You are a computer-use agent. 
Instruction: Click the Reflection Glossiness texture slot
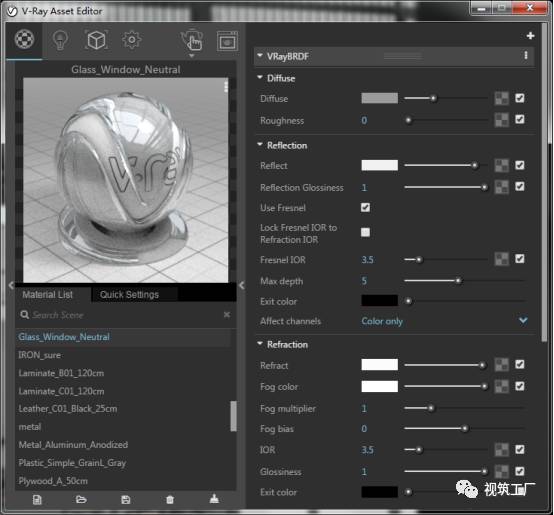[501, 187]
